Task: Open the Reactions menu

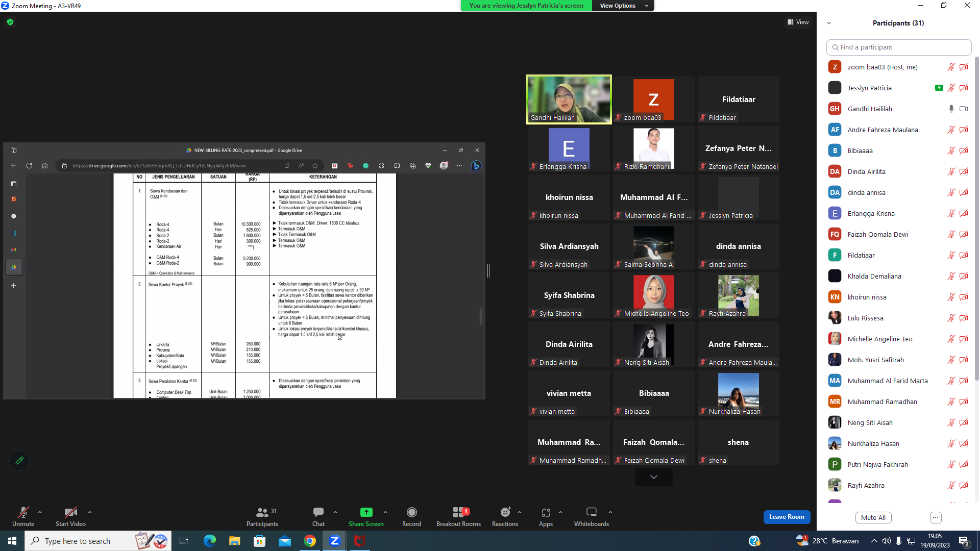Action: 505,516
